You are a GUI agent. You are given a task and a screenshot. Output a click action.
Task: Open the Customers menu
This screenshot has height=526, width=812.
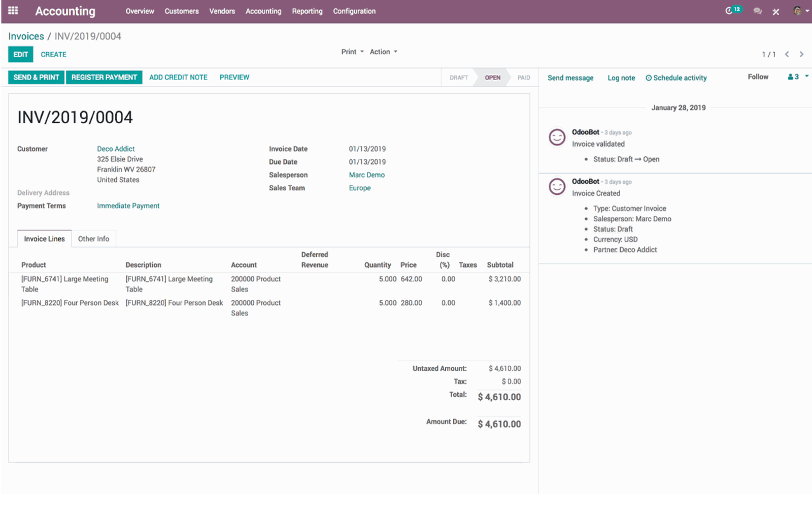182,11
